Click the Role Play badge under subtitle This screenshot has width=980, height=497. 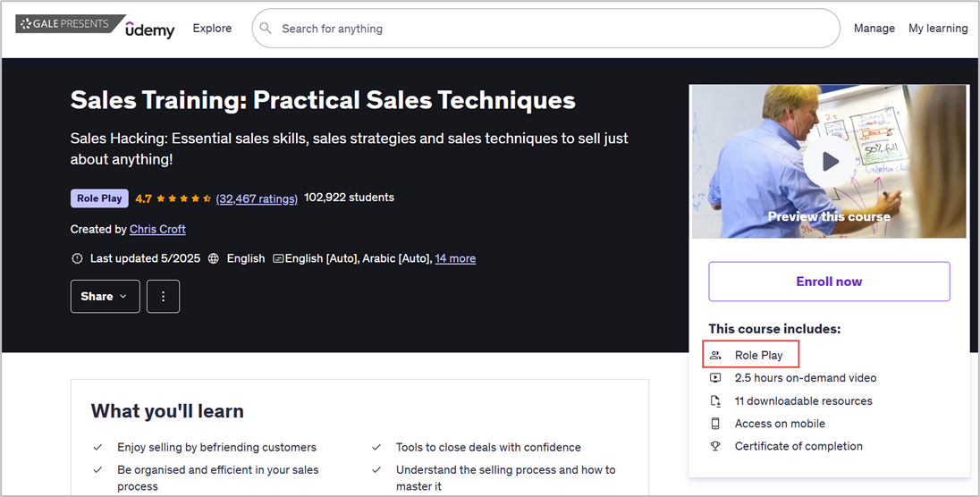99,198
